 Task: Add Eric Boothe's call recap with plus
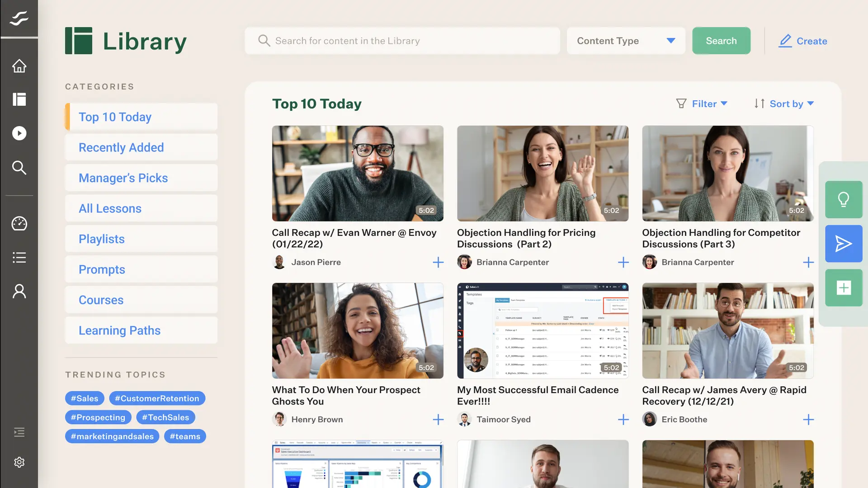(808, 420)
